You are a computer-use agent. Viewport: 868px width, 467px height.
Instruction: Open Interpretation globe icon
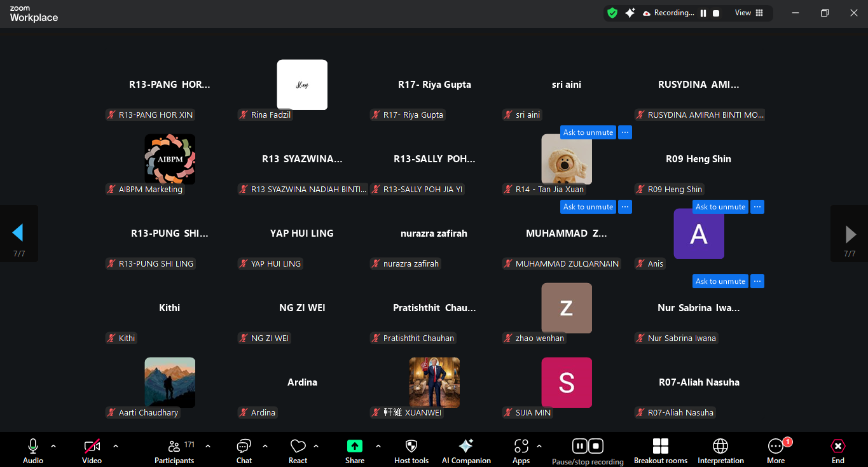720,450
